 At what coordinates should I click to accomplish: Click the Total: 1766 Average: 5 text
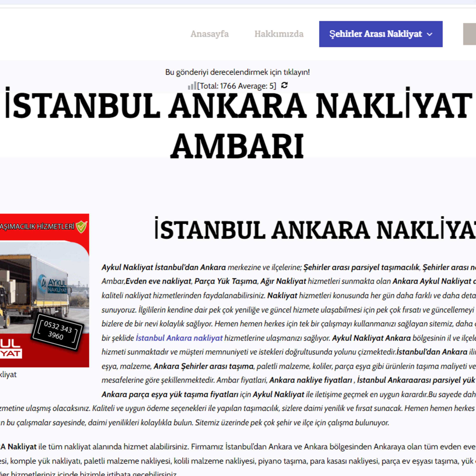pos(237,86)
